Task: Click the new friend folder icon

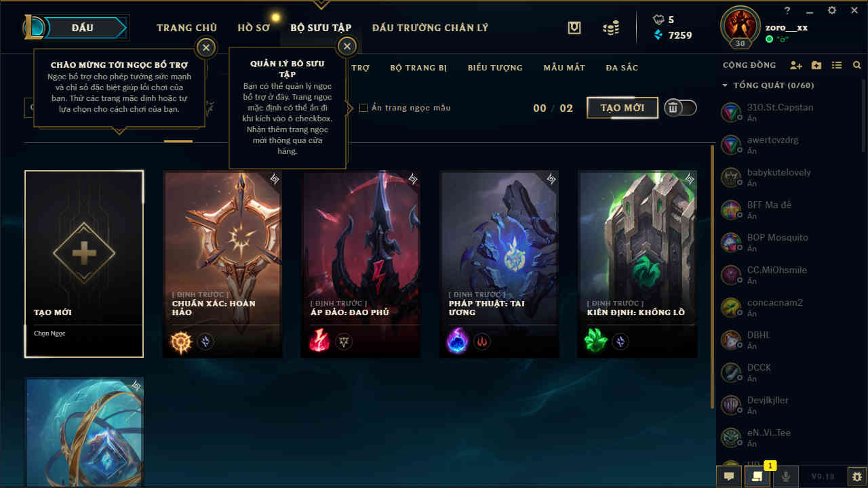Action: pyautogui.click(x=816, y=66)
